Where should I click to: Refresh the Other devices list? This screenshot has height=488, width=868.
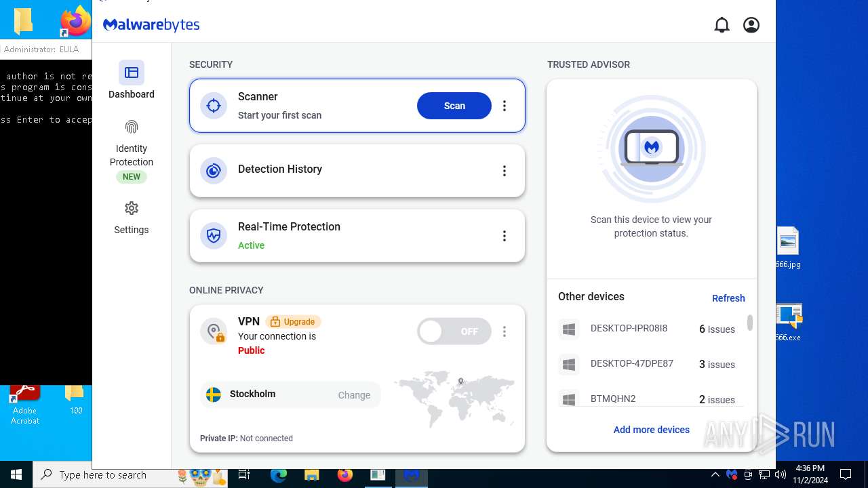tap(728, 298)
